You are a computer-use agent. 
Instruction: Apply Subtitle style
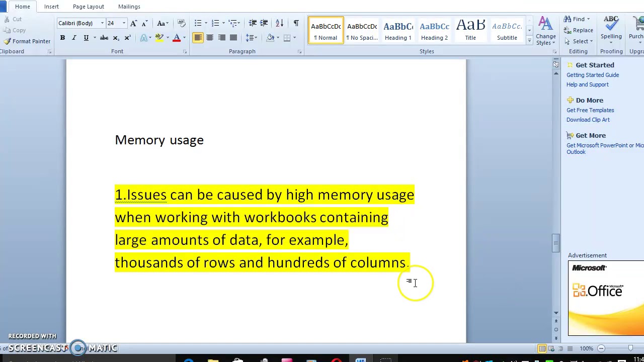tap(507, 30)
